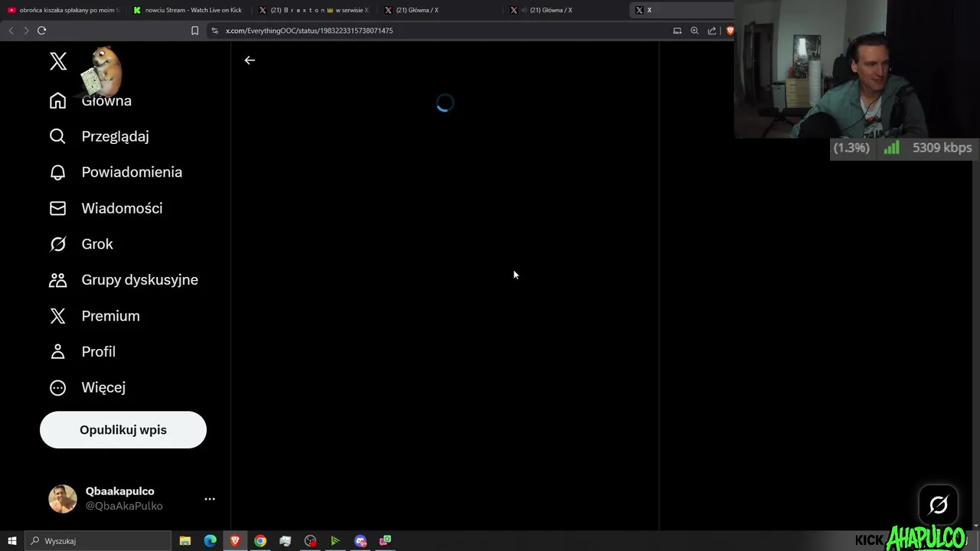Click browser forward arrow
The width and height of the screenshot is (980, 551).
click(x=26, y=31)
